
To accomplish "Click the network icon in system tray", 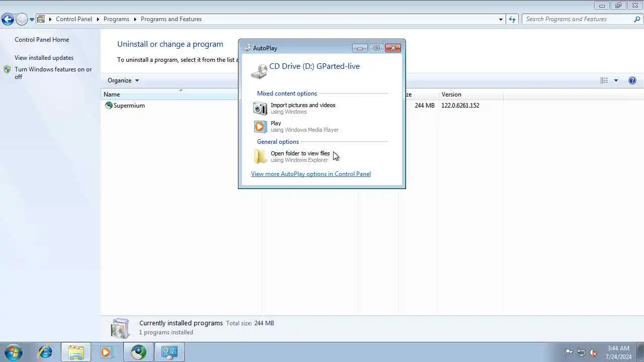I will tap(581, 352).
